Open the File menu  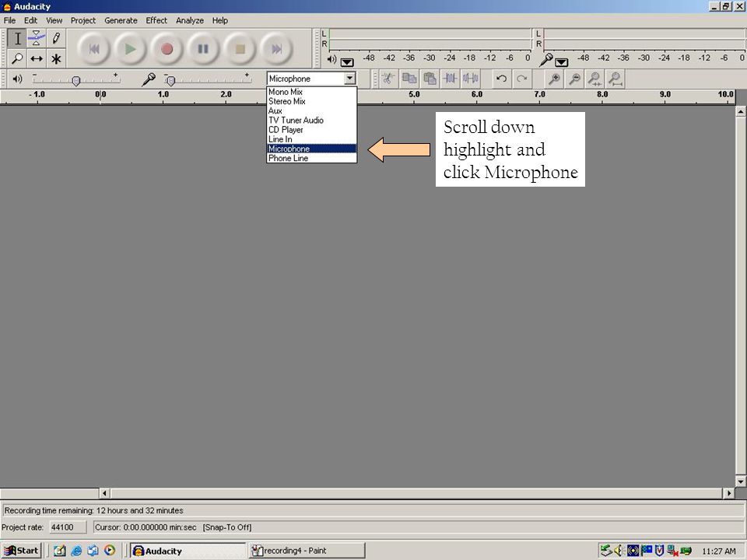9,20
